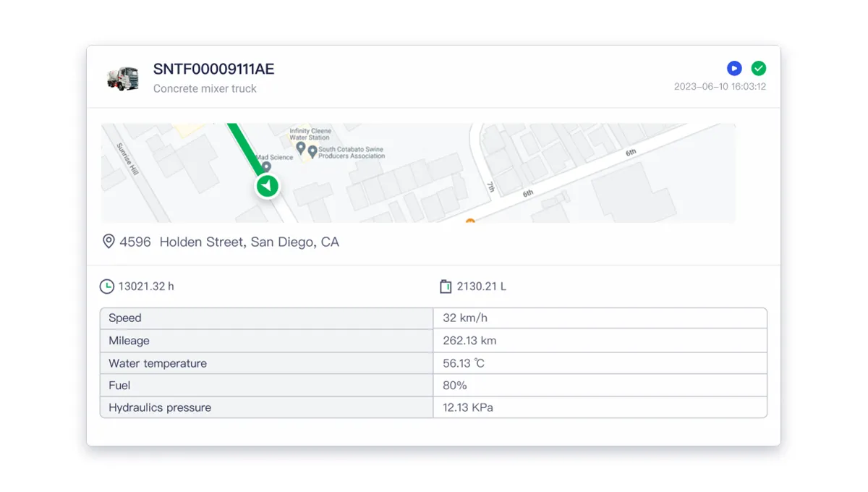
Task: Click the Hydraulics pressure row label
Action: (x=160, y=408)
